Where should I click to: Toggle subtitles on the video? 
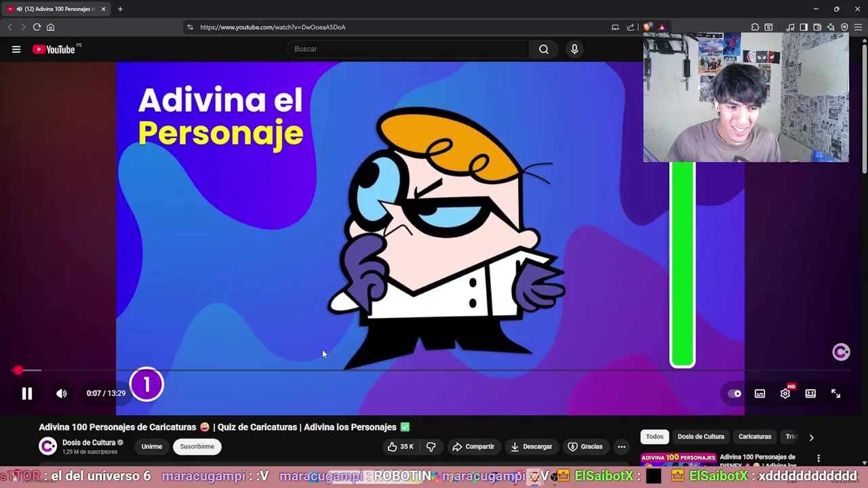pyautogui.click(x=759, y=393)
